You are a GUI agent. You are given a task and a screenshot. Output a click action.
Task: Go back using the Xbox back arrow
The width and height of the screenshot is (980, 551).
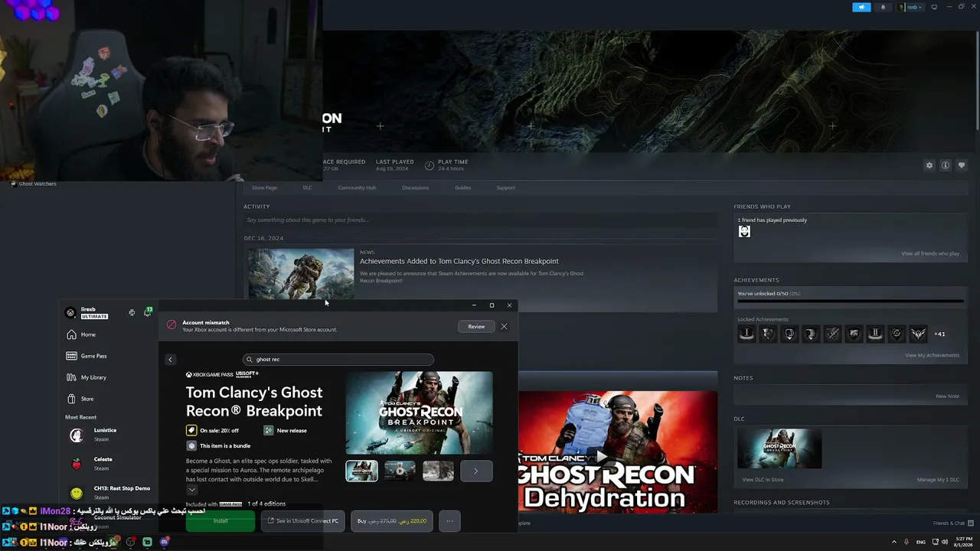coord(171,360)
